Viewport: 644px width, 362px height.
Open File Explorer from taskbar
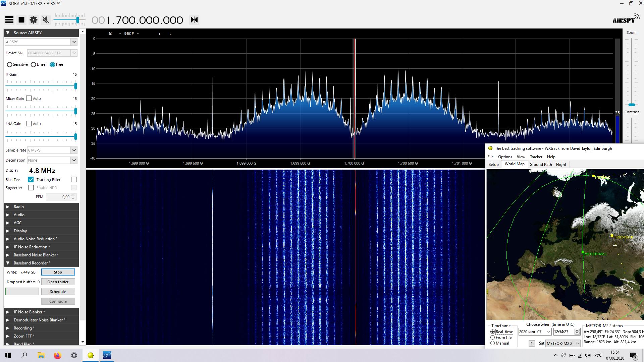pos(41,355)
